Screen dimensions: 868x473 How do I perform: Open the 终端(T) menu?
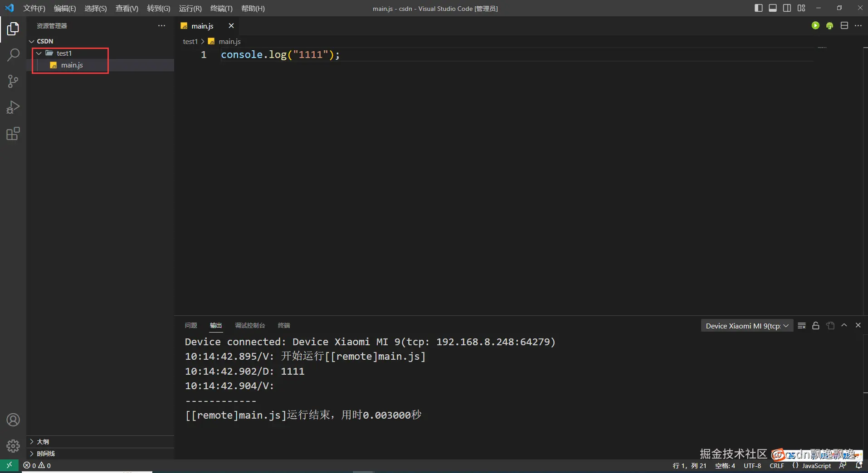tap(221, 9)
